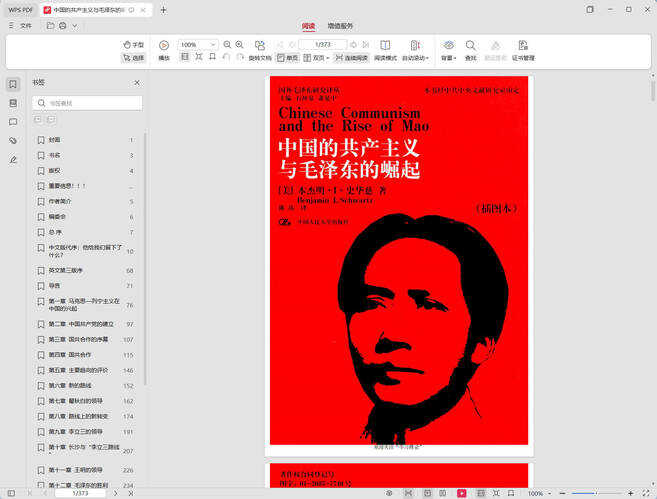Click the zoom out magnifier icon
This screenshot has height=499, width=657.
[227, 45]
